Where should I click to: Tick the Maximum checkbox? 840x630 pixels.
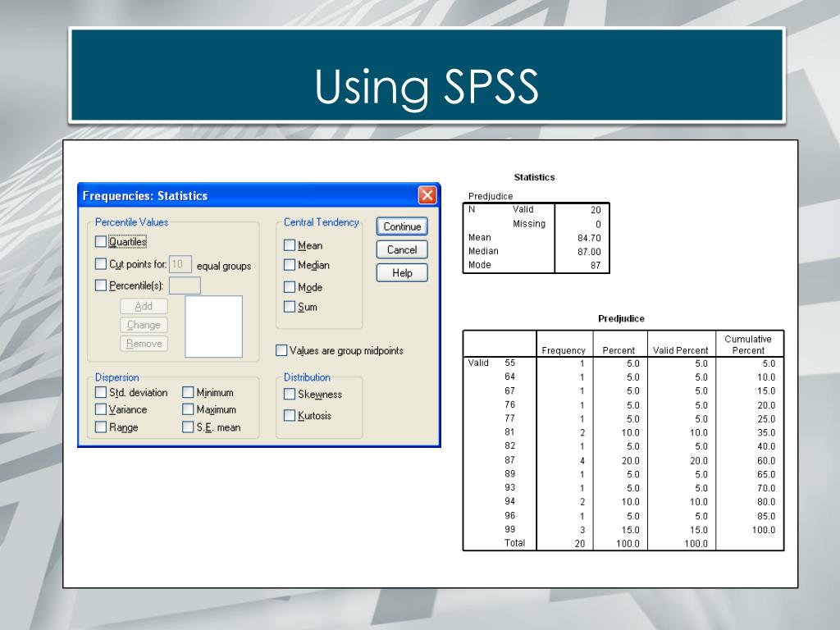(188, 409)
